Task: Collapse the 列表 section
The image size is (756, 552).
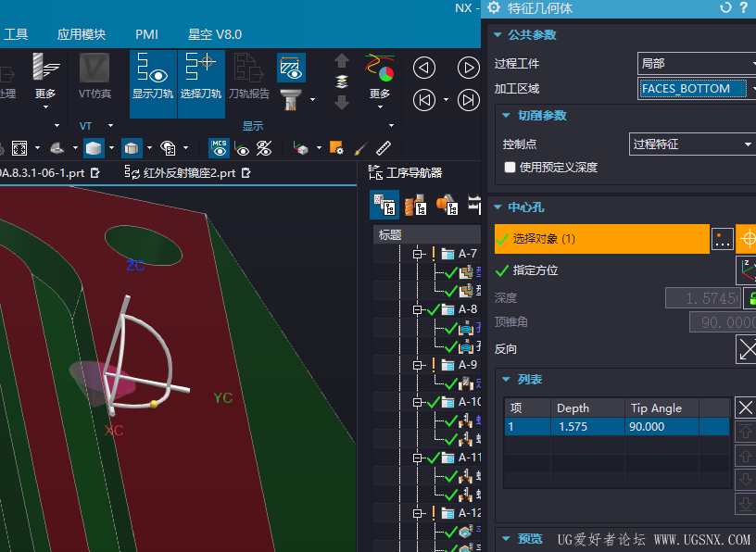Action: (x=506, y=380)
